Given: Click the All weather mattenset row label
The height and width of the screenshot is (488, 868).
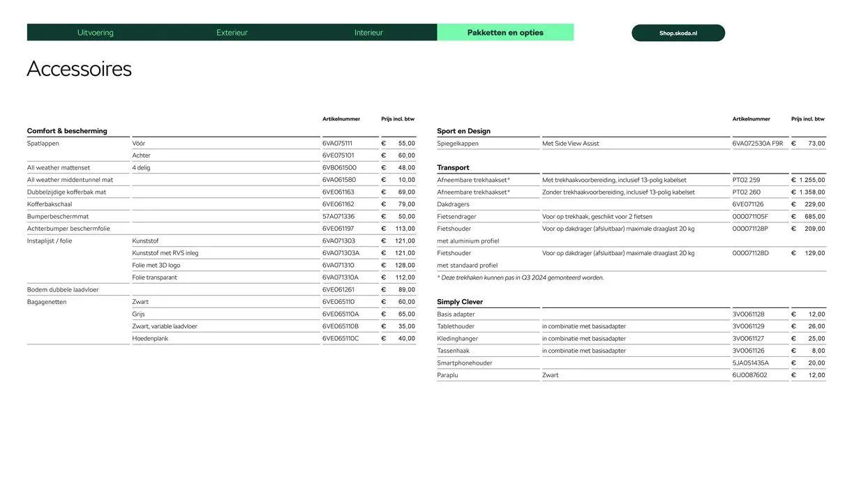Looking at the screenshot, I should 59,168.
